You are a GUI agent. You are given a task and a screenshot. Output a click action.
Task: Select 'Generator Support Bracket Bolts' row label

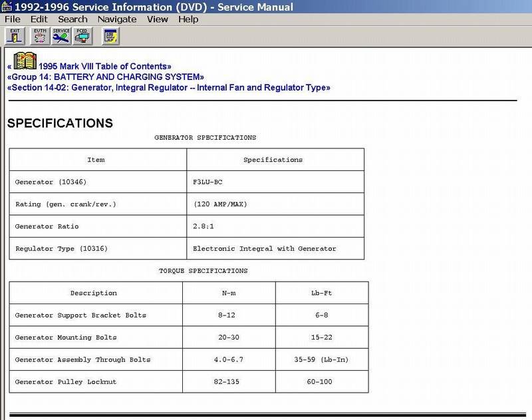pos(80,315)
